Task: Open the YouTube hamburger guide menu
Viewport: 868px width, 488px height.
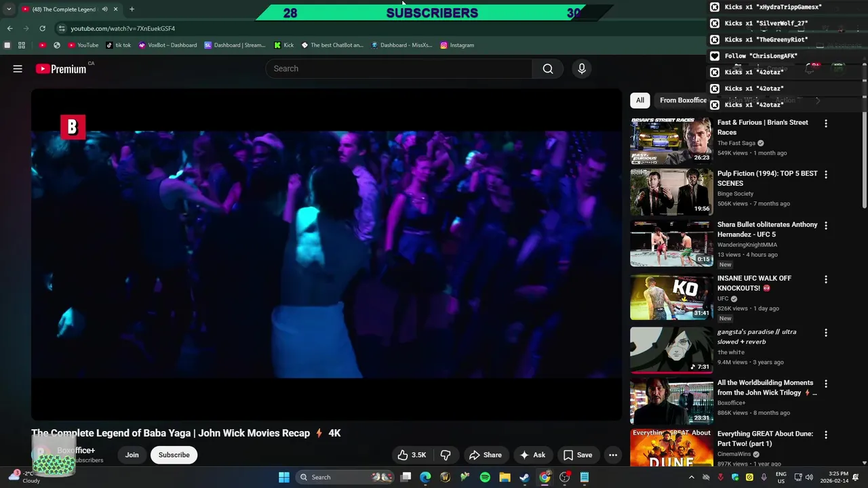Action: tap(18, 68)
